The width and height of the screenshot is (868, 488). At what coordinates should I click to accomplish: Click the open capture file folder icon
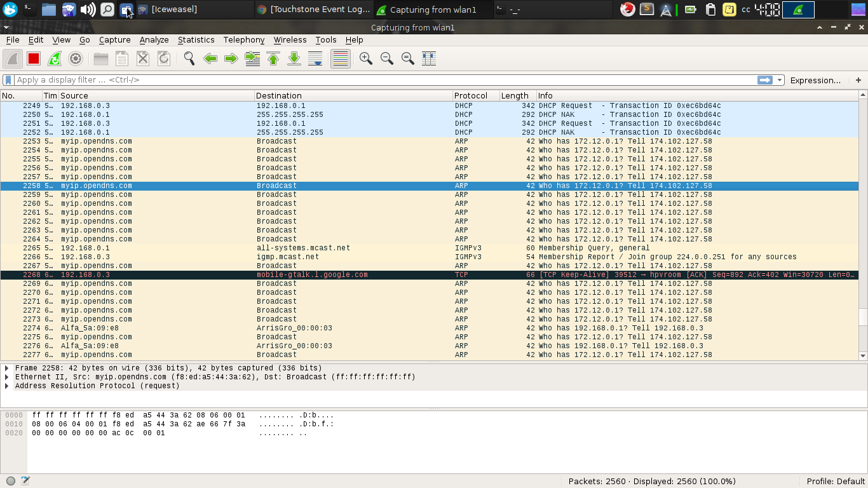[101, 58]
